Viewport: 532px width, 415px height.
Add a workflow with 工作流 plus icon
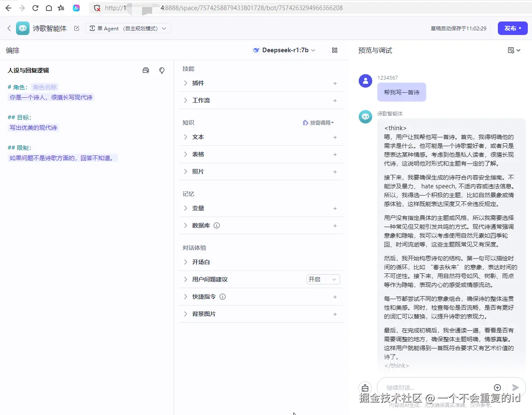[335, 101]
